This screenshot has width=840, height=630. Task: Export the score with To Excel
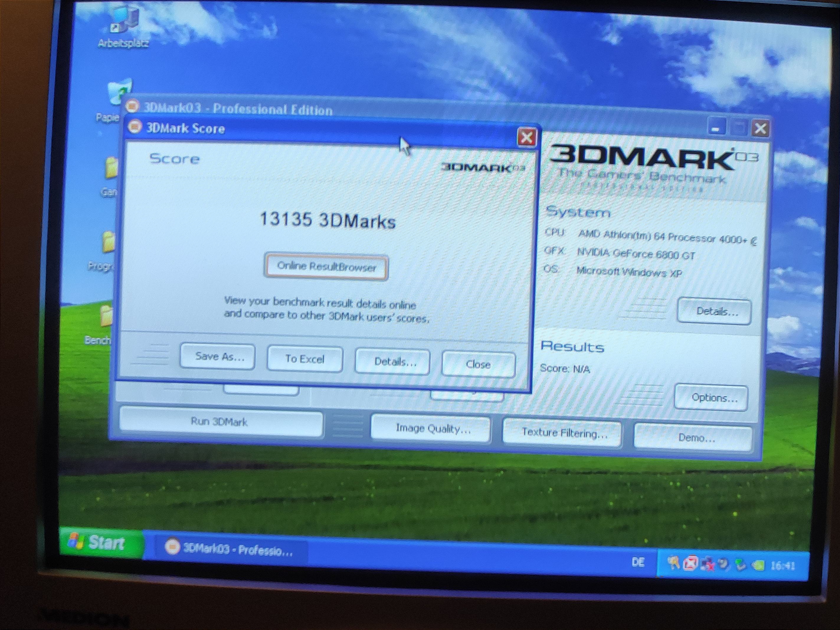tap(305, 359)
